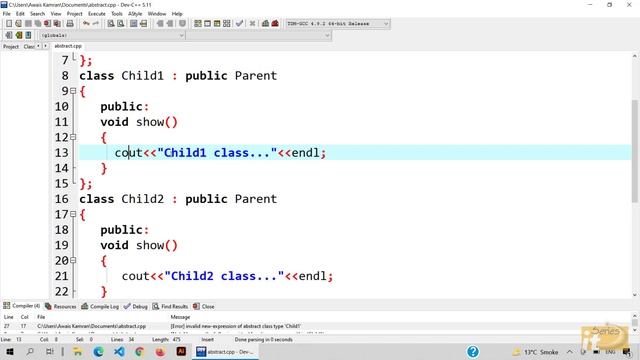This screenshot has width=640, height=360.
Task: Open Adobe Illustrator from taskbar
Action: (x=181, y=352)
